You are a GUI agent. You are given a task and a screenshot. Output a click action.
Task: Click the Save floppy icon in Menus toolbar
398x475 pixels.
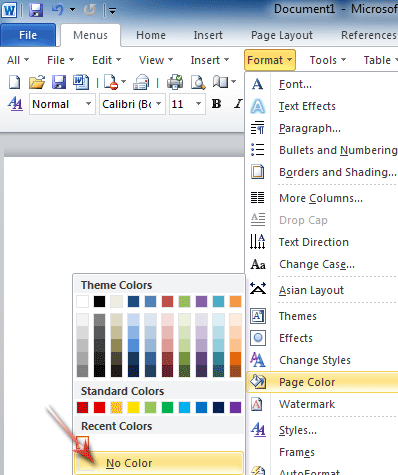[x=59, y=82]
